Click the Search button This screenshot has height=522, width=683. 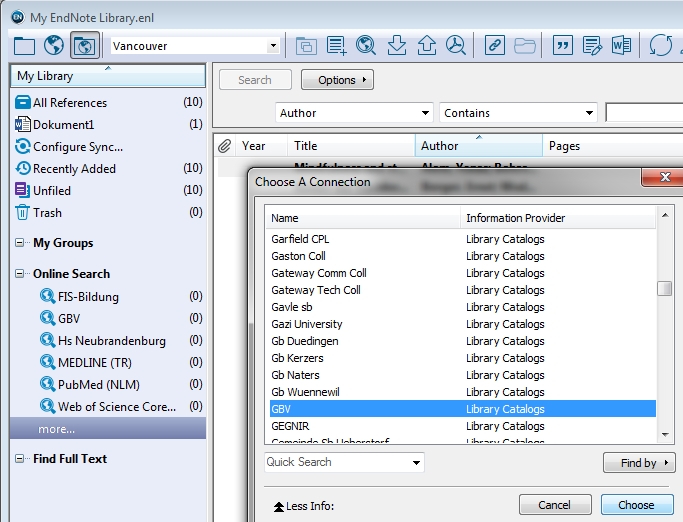255,80
